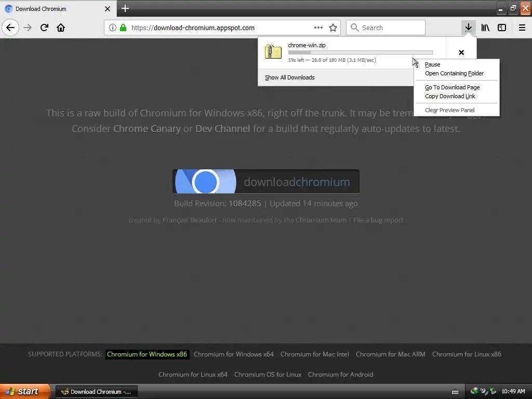Select Chromium for Windows x86 platform
The height and width of the screenshot is (399, 532).
coord(147,354)
